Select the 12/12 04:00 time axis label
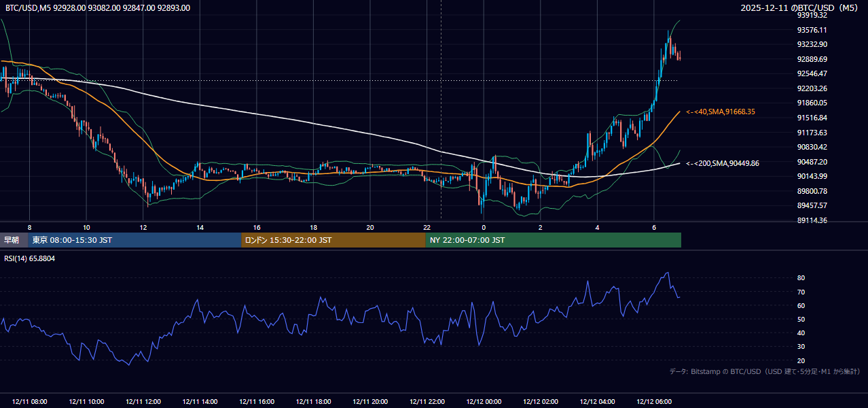This screenshot has width=868, height=408. (597, 402)
